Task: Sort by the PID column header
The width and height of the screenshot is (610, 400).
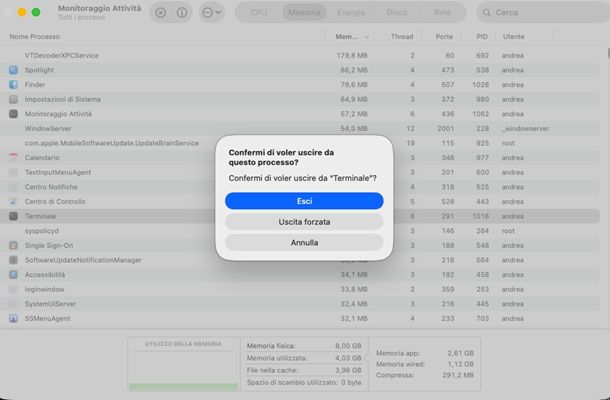Action: click(x=482, y=37)
